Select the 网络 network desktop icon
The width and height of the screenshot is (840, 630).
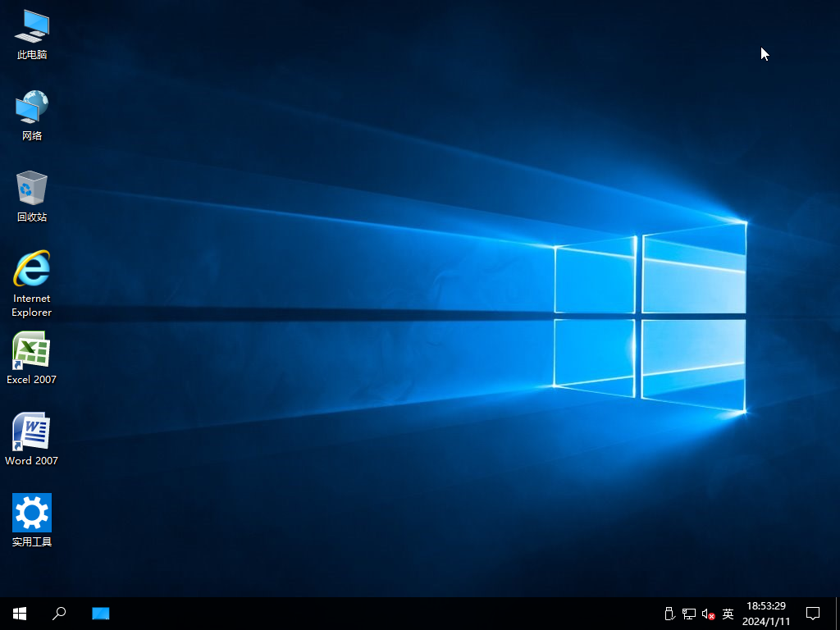pyautogui.click(x=32, y=115)
